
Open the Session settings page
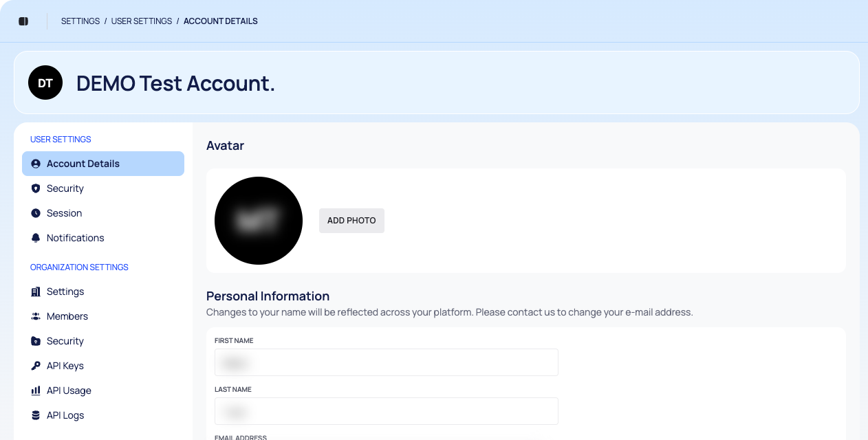coord(103,213)
